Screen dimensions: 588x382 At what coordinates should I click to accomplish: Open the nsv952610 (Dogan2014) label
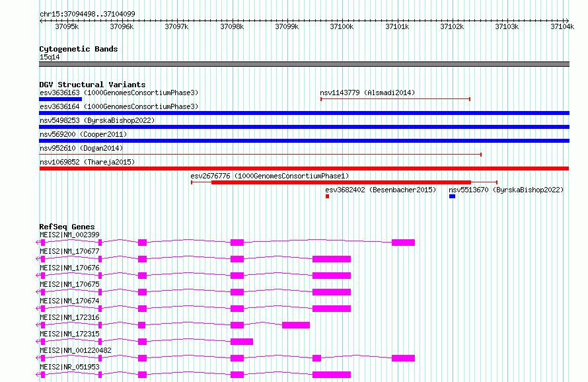(x=81, y=148)
